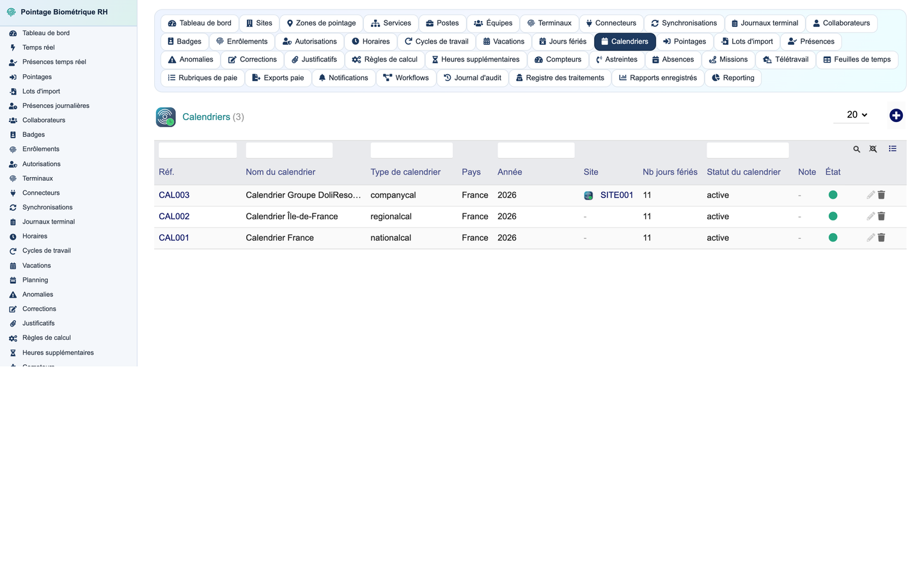Edit CAL001 with its pencil icon
This screenshot has height=577, width=924.
(870, 238)
